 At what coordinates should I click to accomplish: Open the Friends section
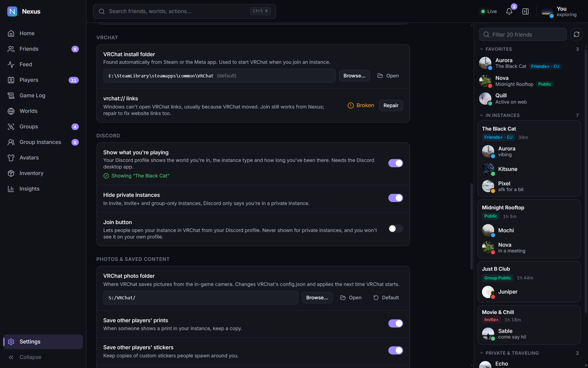[x=43, y=49]
